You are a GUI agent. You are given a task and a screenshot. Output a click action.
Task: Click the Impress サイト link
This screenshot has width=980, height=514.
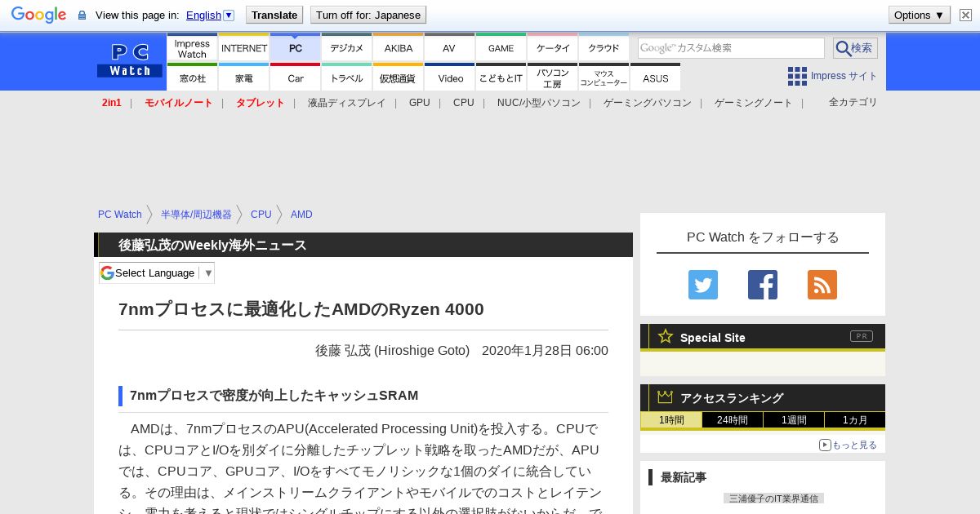(x=844, y=76)
